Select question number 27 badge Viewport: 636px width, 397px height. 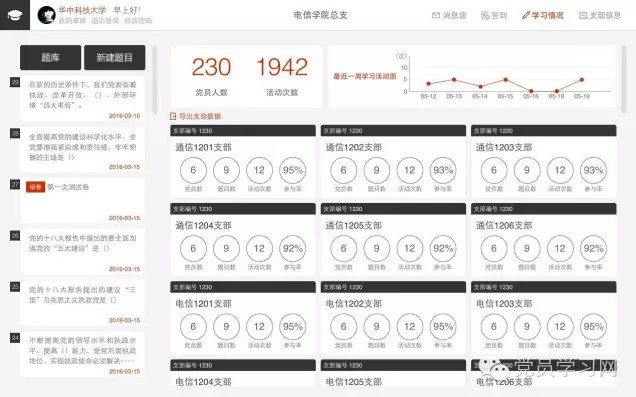pyautogui.click(x=15, y=185)
